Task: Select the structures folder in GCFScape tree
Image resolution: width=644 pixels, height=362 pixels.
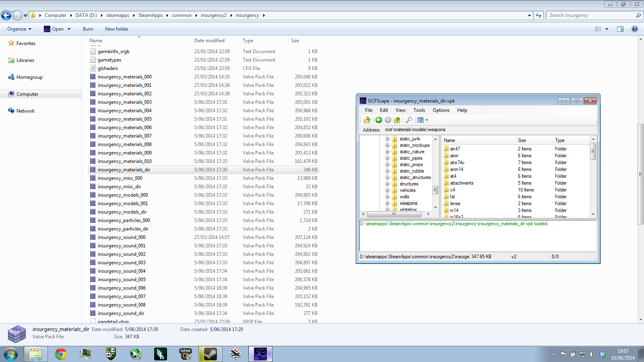Action: pos(409,184)
